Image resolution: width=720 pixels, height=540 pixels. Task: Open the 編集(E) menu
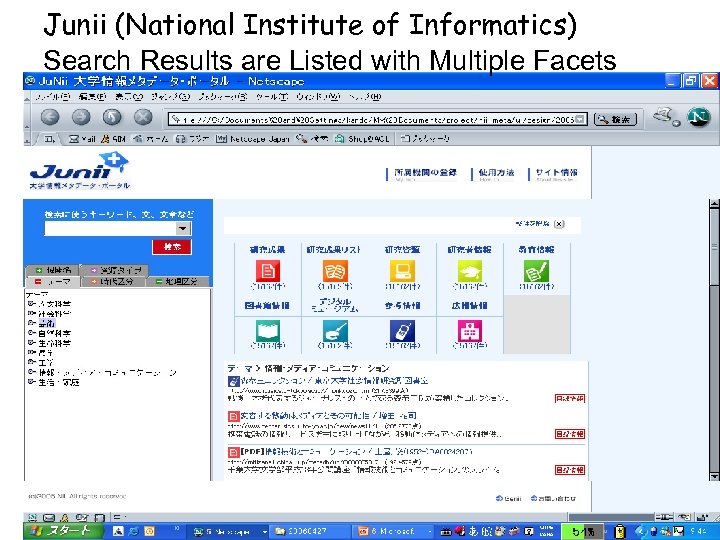92,97
